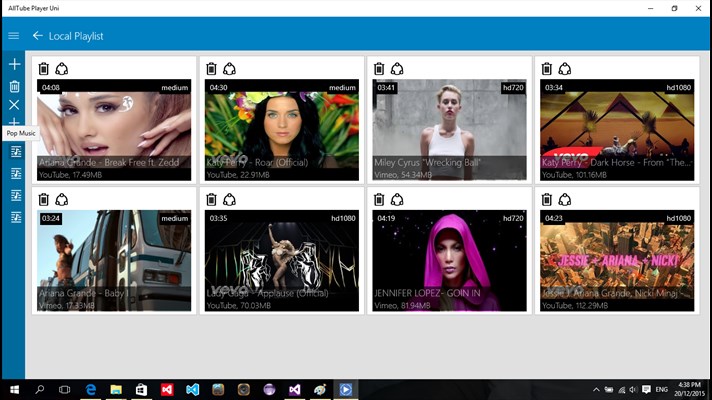Delete the Jessie J Ariana Nicki video
Screen dimensions: 712x400
click(x=547, y=199)
